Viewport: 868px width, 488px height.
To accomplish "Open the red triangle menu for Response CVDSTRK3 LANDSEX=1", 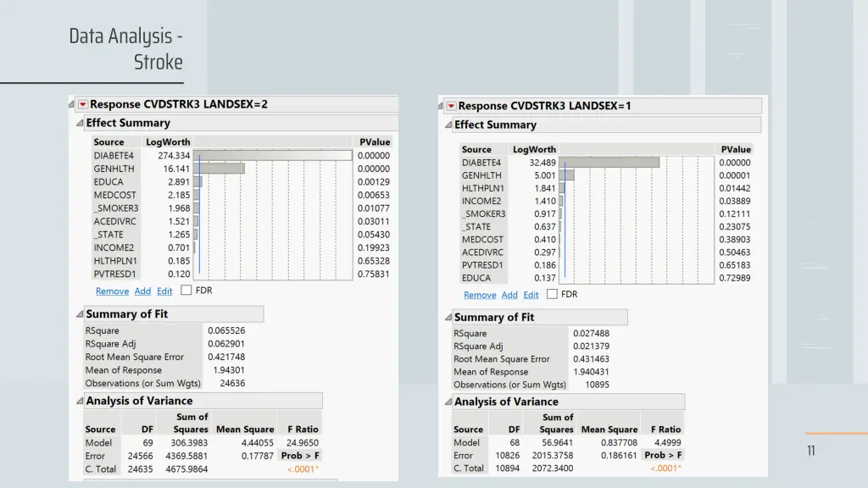I will pos(450,106).
